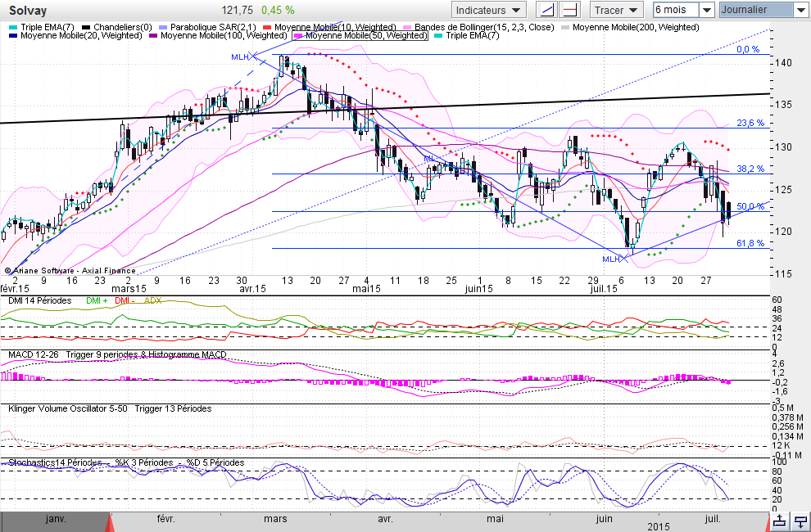Click the ADX legend label

coord(152,301)
